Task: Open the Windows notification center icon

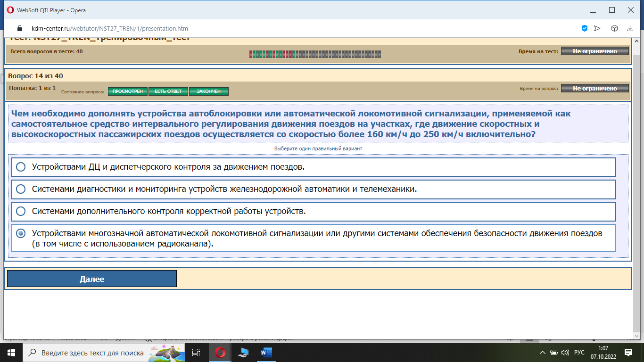Action: click(628, 353)
